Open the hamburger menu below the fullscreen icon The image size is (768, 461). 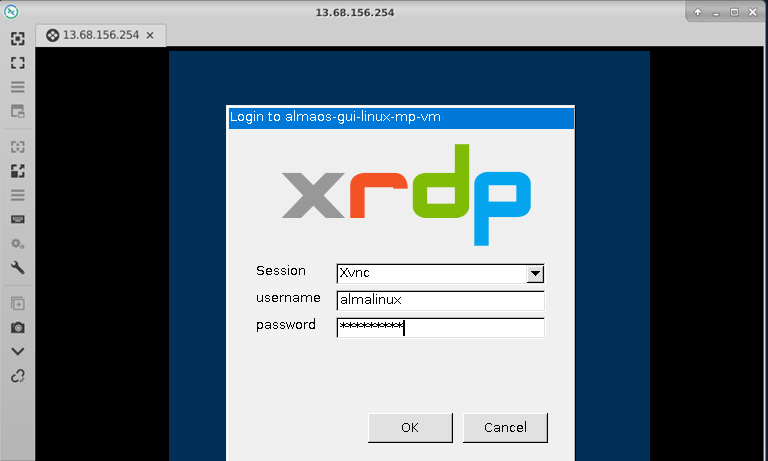[18, 87]
